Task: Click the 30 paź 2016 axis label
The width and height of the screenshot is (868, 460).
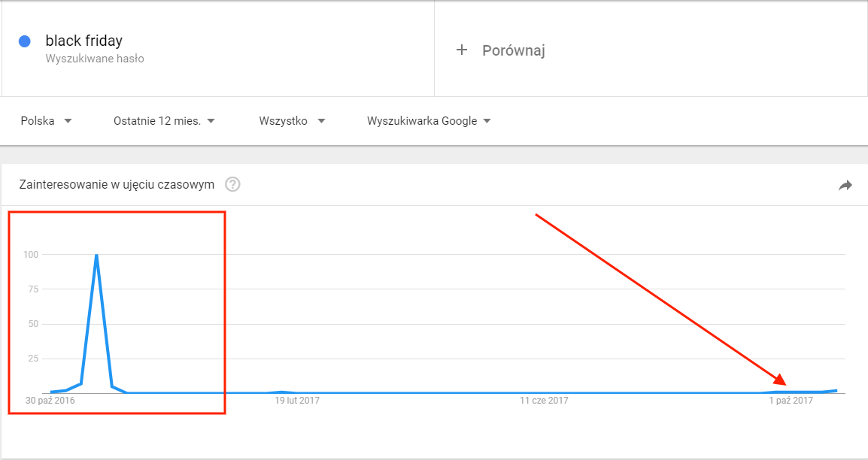Action: [x=50, y=401]
